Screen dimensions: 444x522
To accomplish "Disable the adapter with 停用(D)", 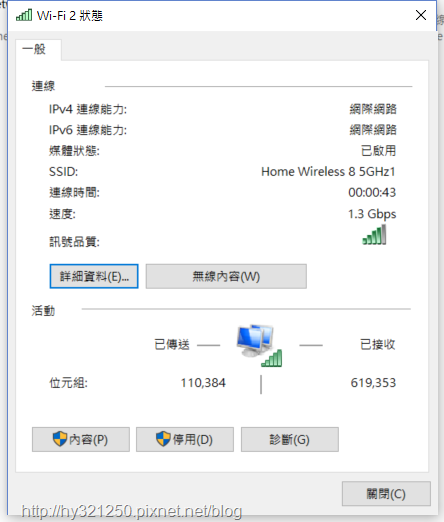I will (185, 439).
